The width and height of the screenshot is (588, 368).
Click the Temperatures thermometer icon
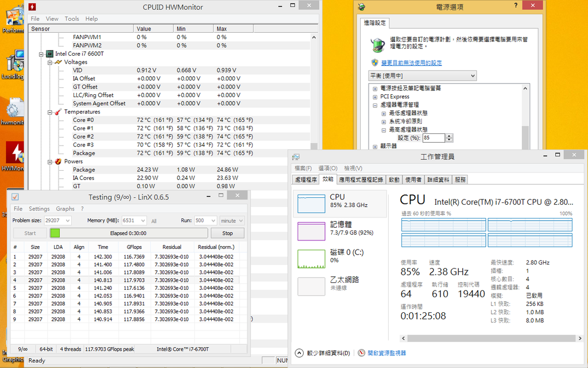[x=58, y=112]
